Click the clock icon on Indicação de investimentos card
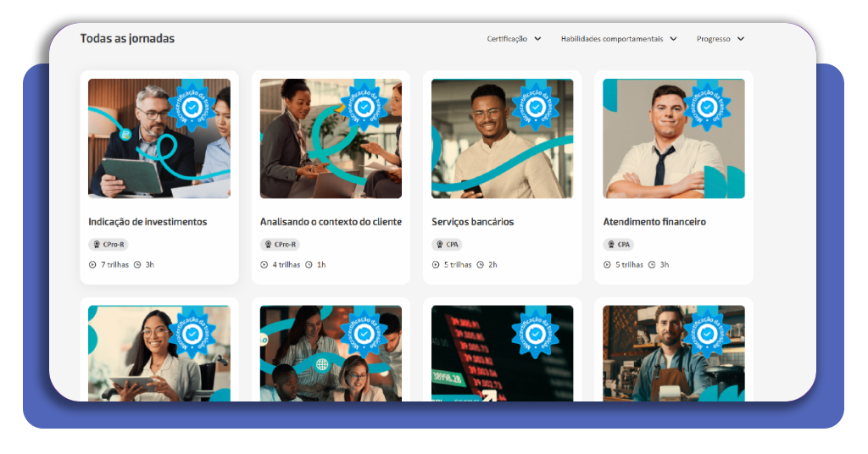Image resolution: width=868 pixels, height=454 pixels. [x=137, y=265]
